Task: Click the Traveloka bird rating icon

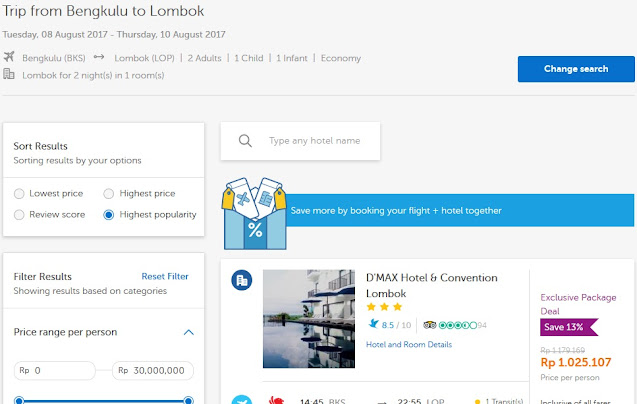Action: (x=373, y=324)
